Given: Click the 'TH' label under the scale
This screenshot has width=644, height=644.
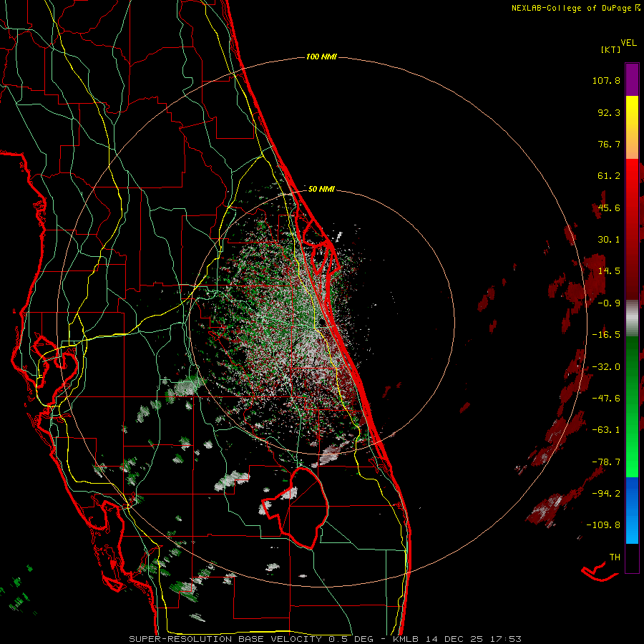Looking at the screenshot, I should 615,557.
